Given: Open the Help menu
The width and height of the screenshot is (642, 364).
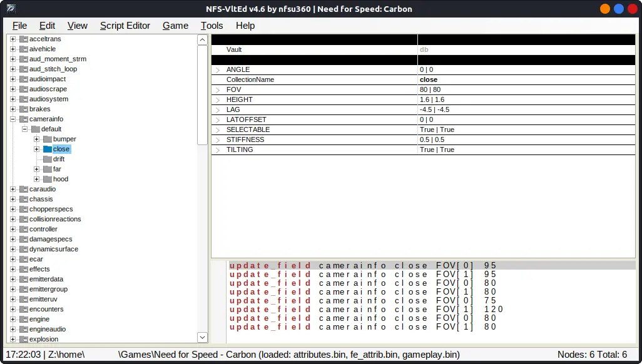Looking at the screenshot, I should coord(245,26).
